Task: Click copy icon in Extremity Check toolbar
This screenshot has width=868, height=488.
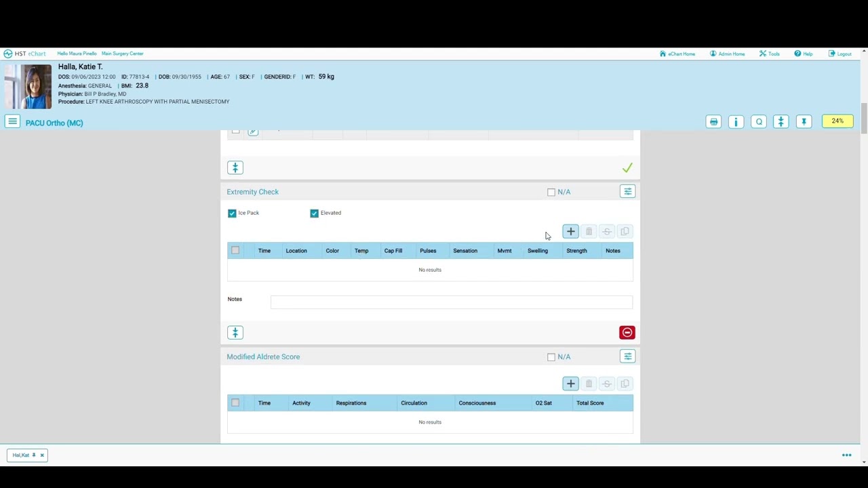Action: click(625, 232)
